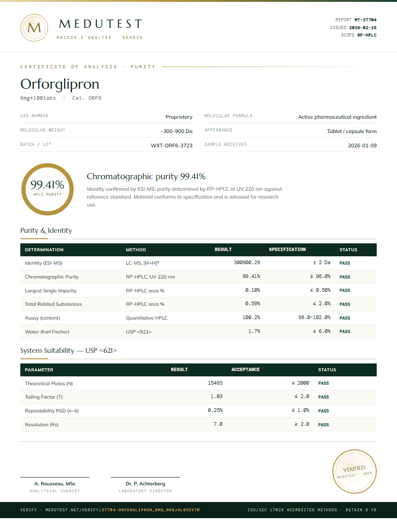Click the VERIFIED Medutest 2026 seal
Viewport: 397px width, 532px height.
click(x=354, y=471)
